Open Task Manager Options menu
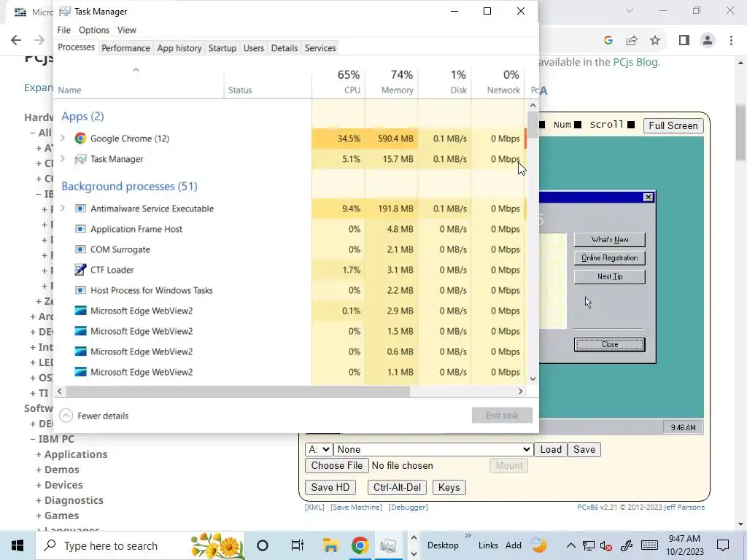747x560 pixels. (x=94, y=30)
